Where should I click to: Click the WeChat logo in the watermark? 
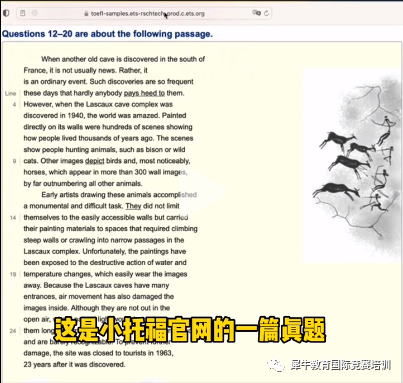tap(276, 365)
